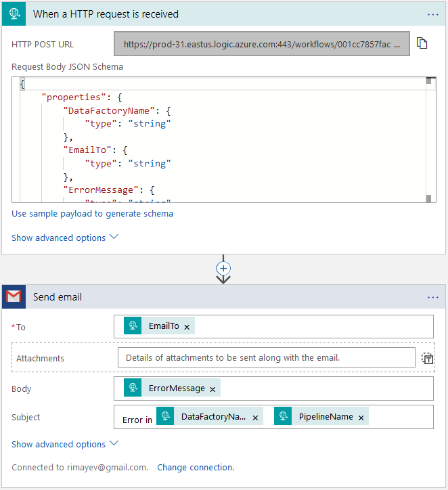Screen dimensions: 448x490
Task: Open Send email action ellipsis menu
Action: click(x=433, y=297)
